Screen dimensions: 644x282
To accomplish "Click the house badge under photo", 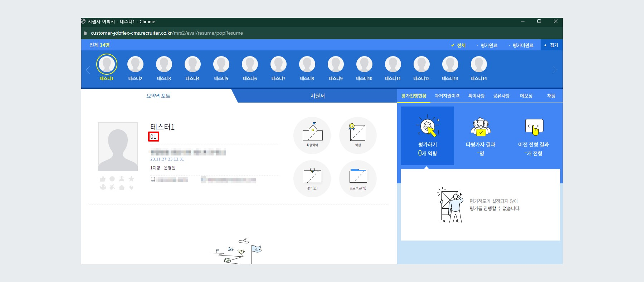I will coord(122,187).
